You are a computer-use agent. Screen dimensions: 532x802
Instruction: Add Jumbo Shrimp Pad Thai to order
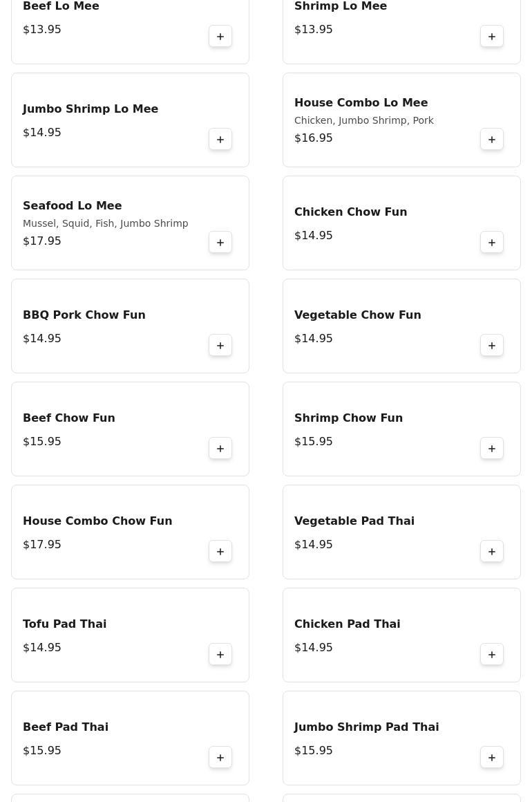tap(492, 758)
